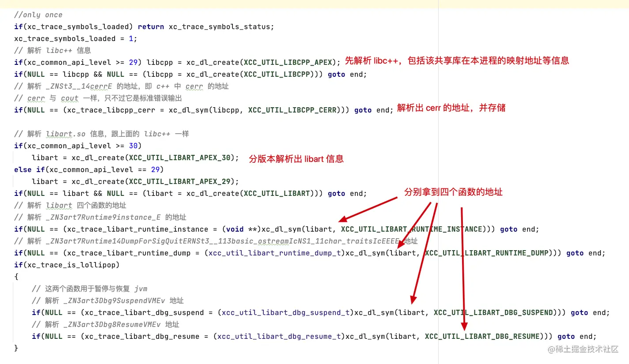
Task: Click the xcc_util_libart_dbg_resume_t cast type
Action: (x=279, y=337)
